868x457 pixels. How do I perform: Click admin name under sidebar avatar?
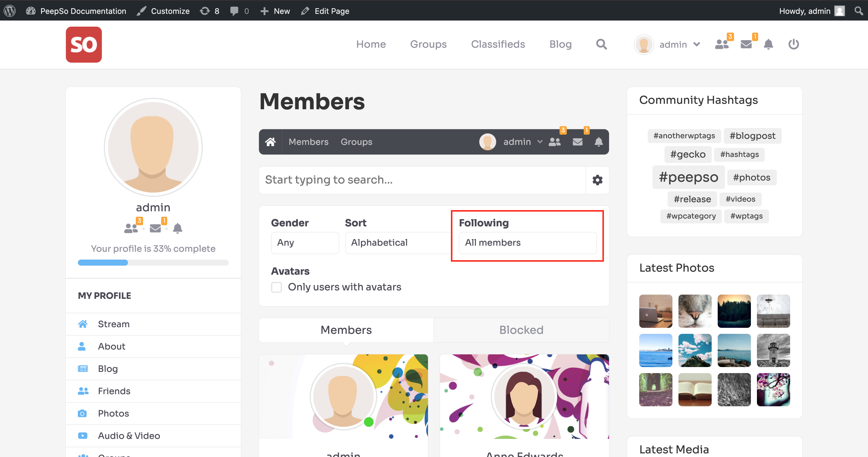coord(153,207)
